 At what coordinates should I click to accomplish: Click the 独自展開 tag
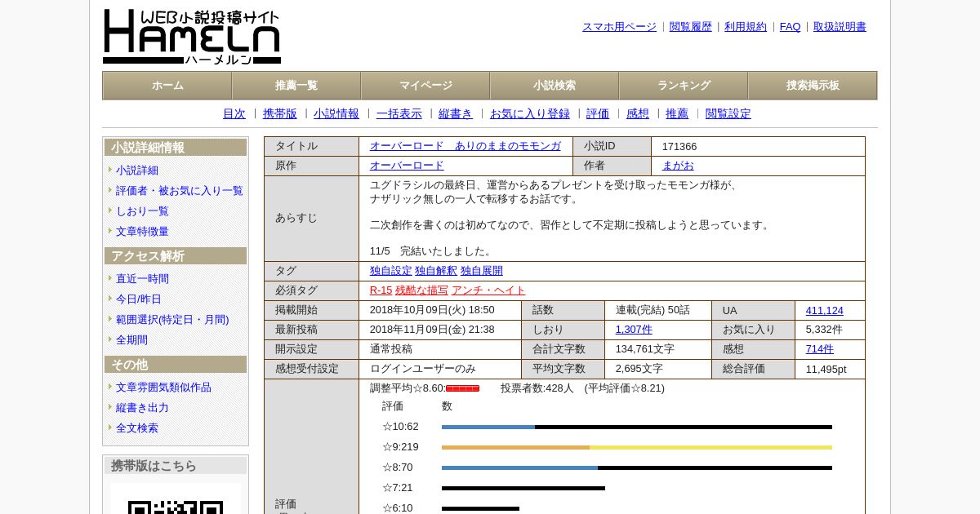pyautogui.click(x=482, y=271)
